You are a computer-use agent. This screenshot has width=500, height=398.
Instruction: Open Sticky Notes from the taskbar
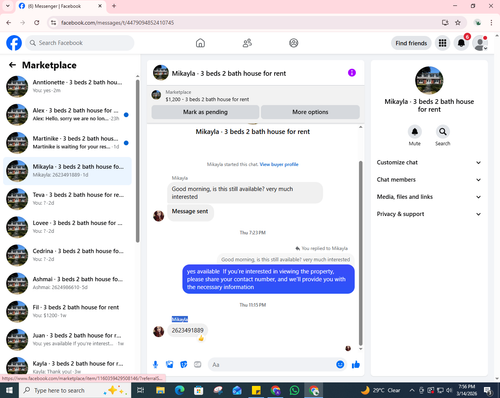tap(256, 390)
